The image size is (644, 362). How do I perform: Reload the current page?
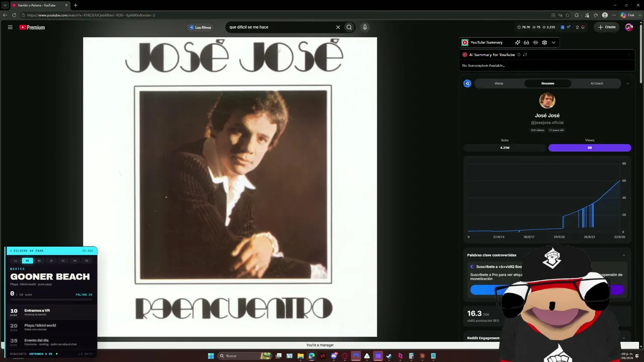coord(14,15)
